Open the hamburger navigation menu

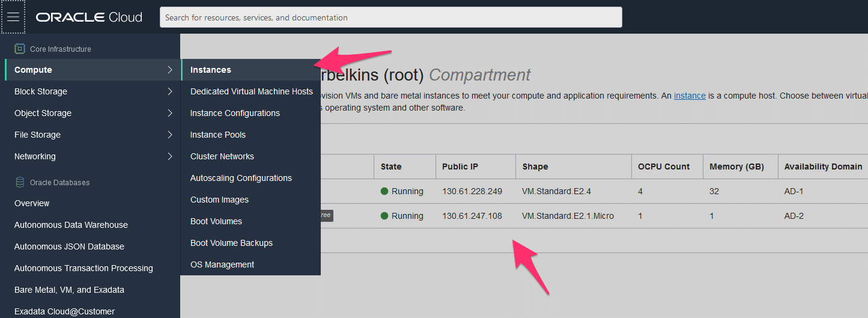(x=13, y=17)
